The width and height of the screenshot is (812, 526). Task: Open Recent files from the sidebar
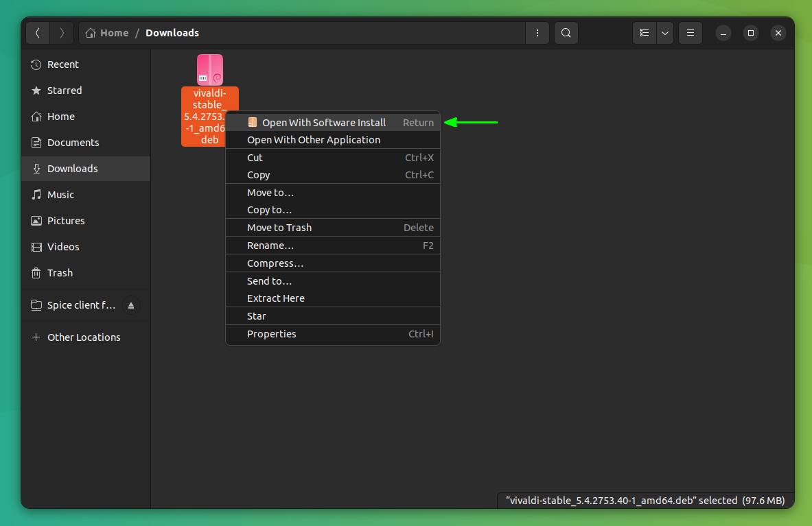62,64
